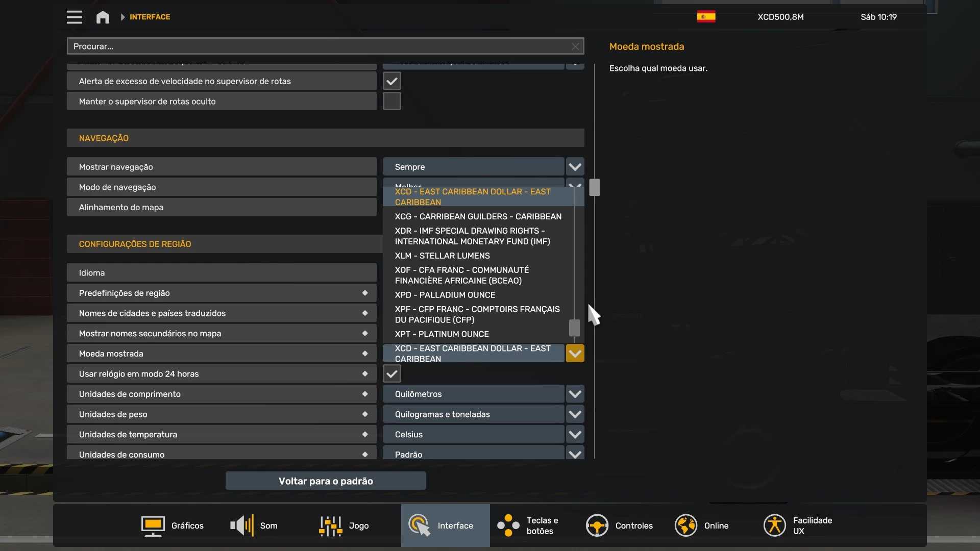Click the home icon in breadcrumb
The width and height of the screenshot is (980, 551).
click(103, 17)
